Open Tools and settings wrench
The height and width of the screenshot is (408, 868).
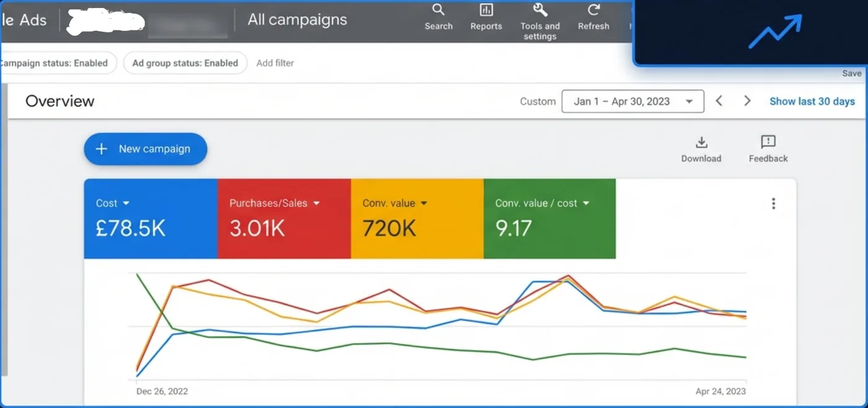pyautogui.click(x=540, y=21)
